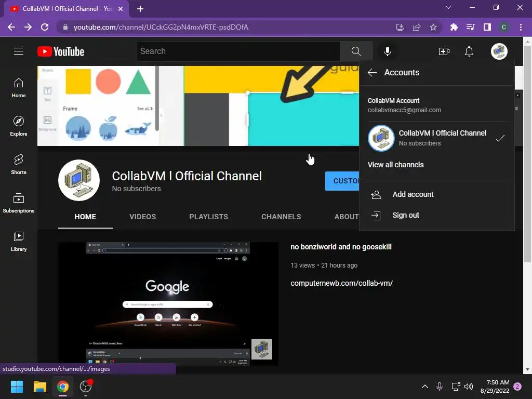Open the Create video camera icon
532x399 pixels.
(x=444, y=51)
